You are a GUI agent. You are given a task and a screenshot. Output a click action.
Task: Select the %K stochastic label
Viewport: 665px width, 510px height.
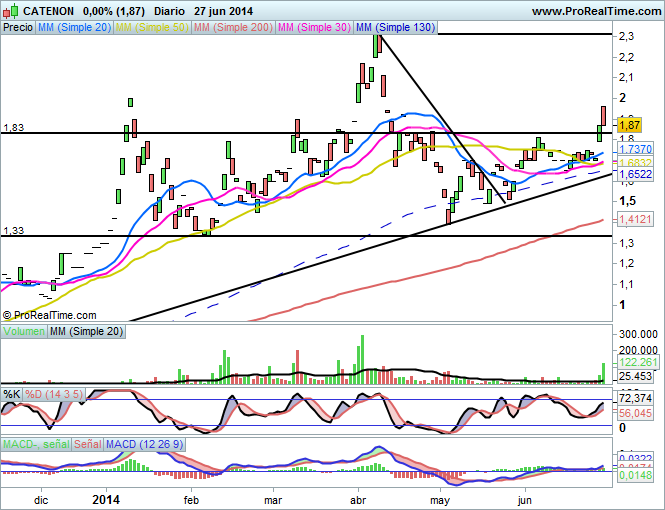pyautogui.click(x=11, y=394)
